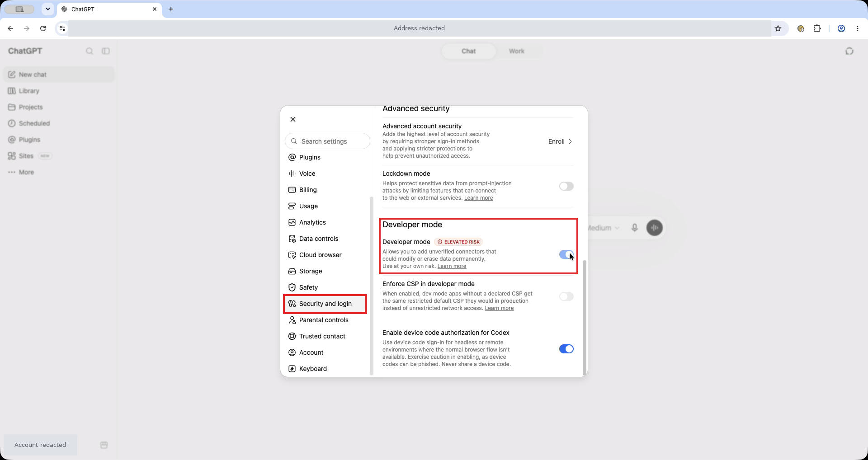The image size is (868, 460).
Task: Open Learn more link under Developer mode
Action: (x=452, y=266)
